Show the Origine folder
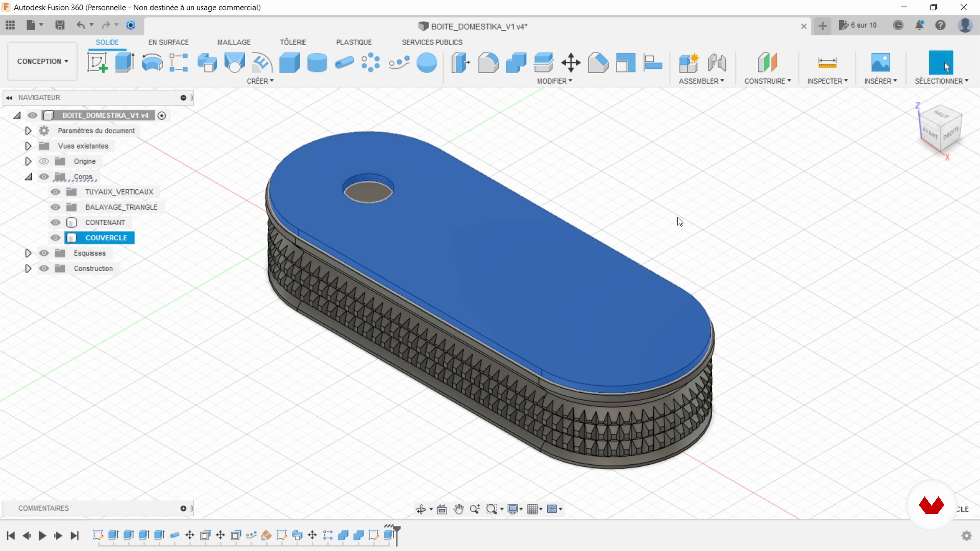The width and height of the screenshot is (980, 551). [x=44, y=161]
